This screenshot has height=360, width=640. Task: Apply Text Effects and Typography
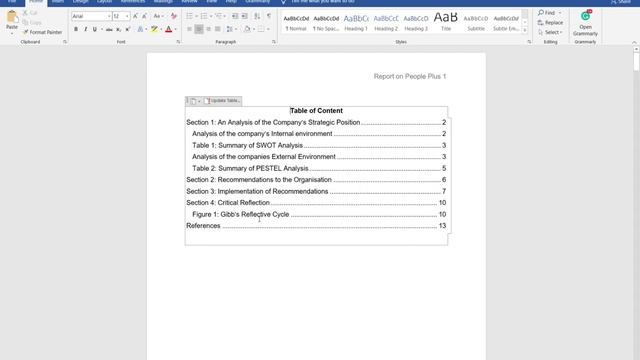[140, 29]
